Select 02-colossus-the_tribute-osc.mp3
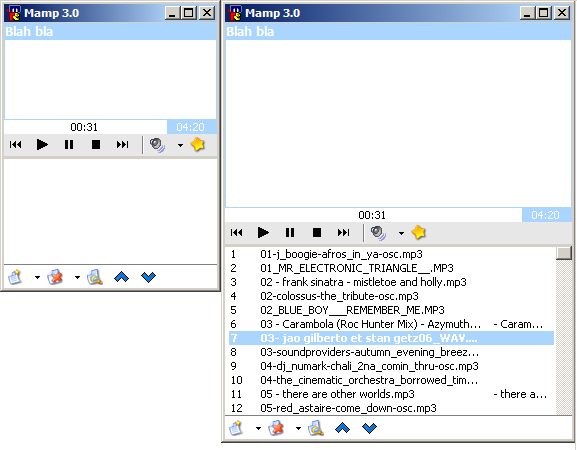This screenshot has height=450, width=577. (391, 296)
